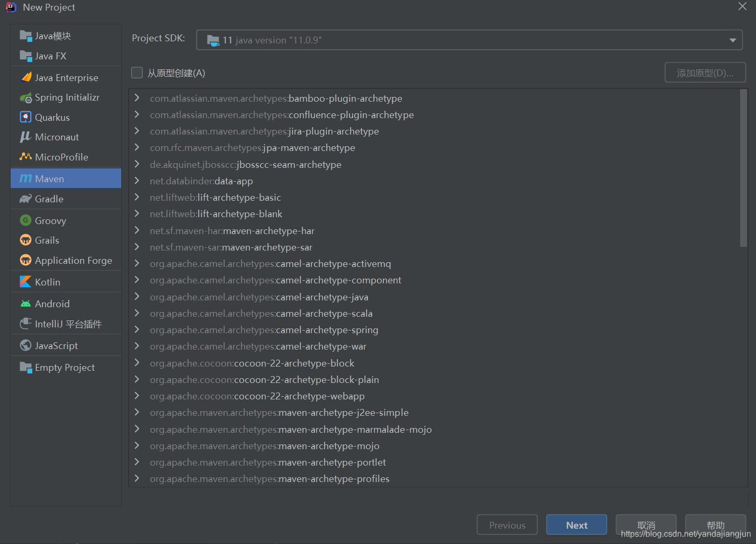Close the New Project dialog
This screenshot has height=544, width=756.
click(x=743, y=6)
